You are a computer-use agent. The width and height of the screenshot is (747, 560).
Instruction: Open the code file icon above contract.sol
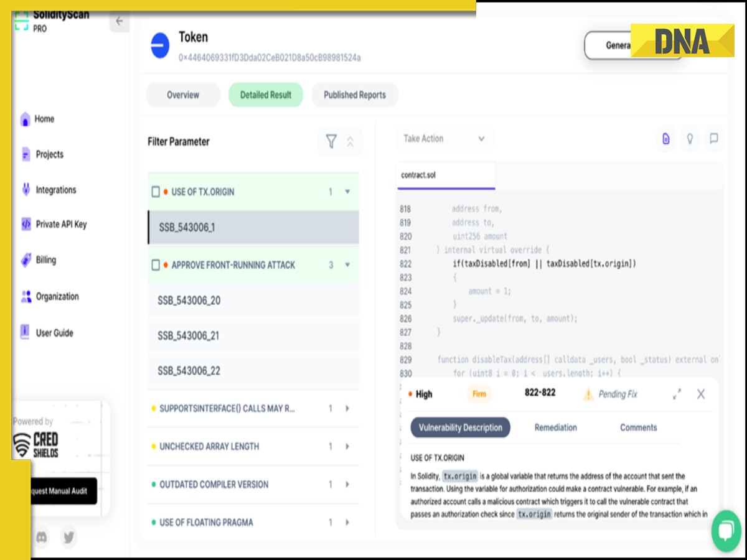665,139
